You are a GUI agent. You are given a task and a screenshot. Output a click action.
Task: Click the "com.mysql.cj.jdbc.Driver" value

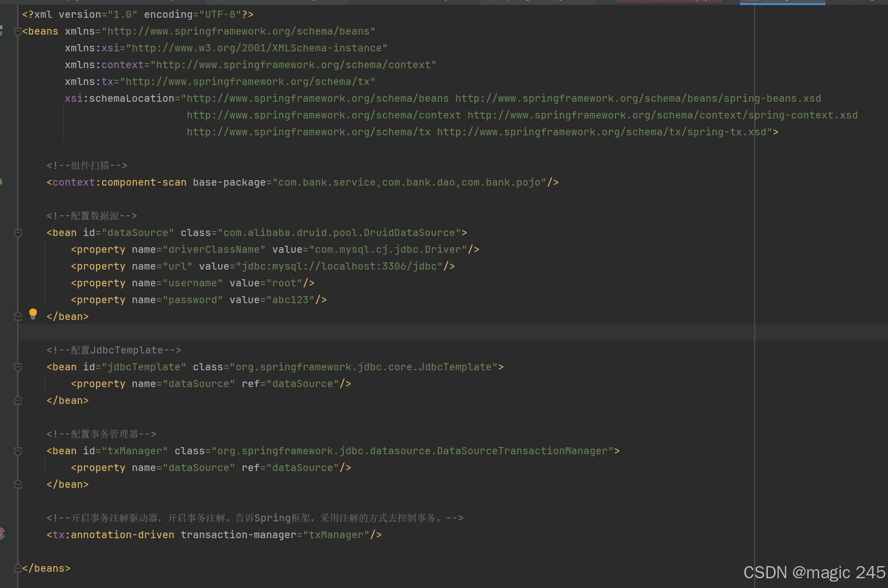pyautogui.click(x=388, y=250)
